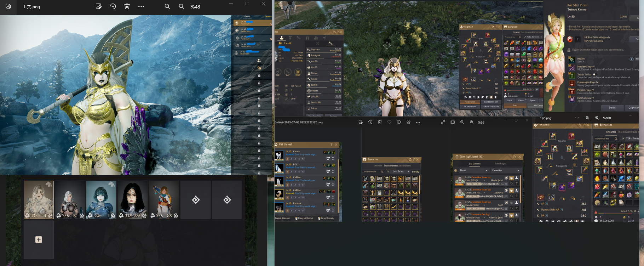Open more options in the 2023-07-05 window

click(x=418, y=122)
